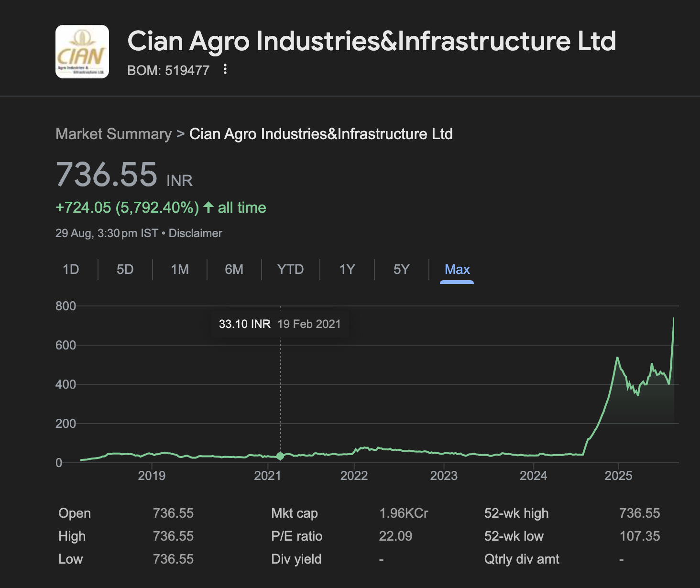The height and width of the screenshot is (588, 700).
Task: Click the green chart marker dot at 2021
Action: pos(281,456)
